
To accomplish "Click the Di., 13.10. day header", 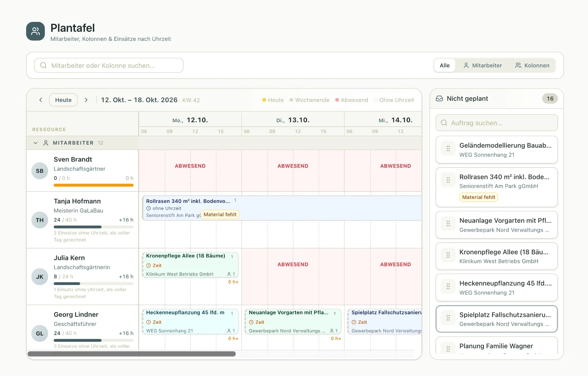I will click(x=293, y=120).
